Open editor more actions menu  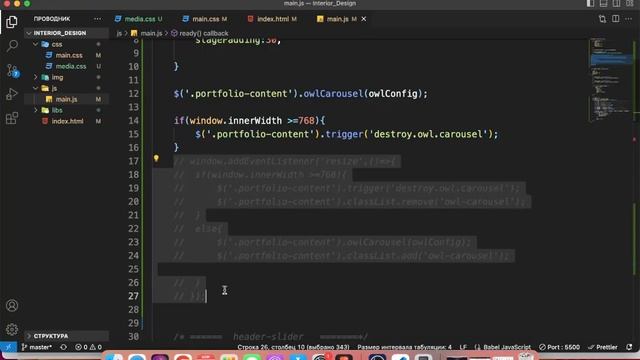point(629,19)
